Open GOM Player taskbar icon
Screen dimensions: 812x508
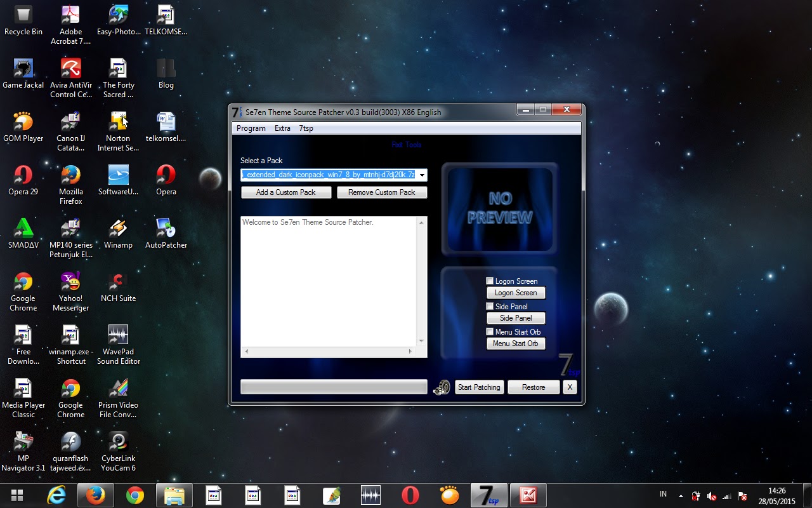click(449, 495)
